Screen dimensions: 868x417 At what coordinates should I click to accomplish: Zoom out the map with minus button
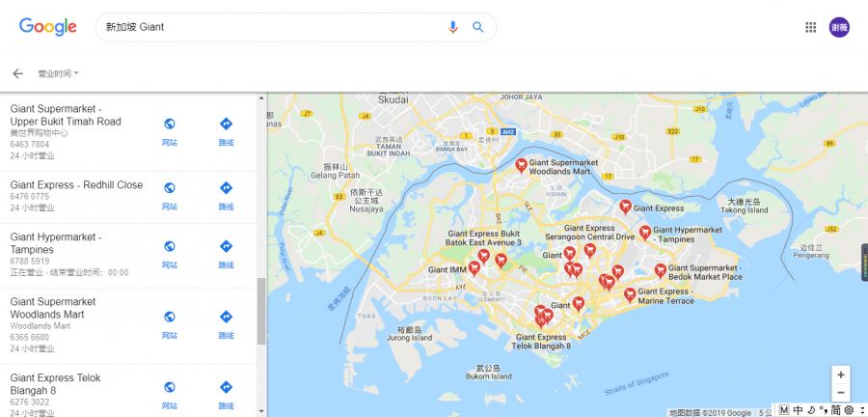(x=840, y=393)
